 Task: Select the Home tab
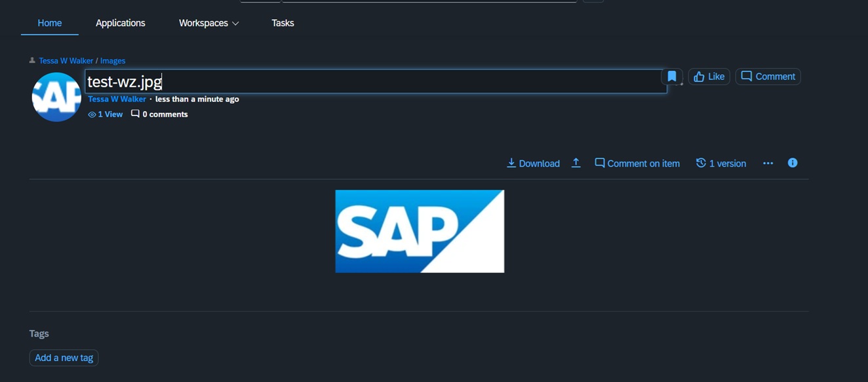pos(50,23)
